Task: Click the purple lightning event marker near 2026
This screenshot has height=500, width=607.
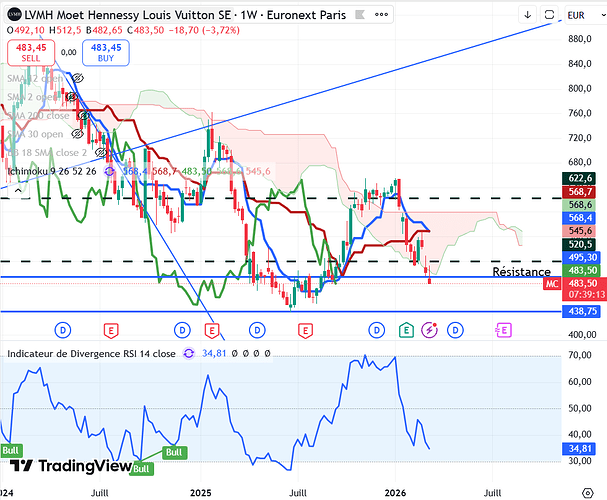Action: pyautogui.click(x=429, y=330)
